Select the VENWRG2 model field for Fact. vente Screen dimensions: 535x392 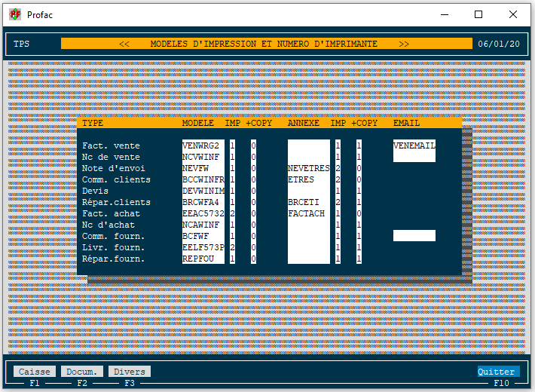(203, 145)
